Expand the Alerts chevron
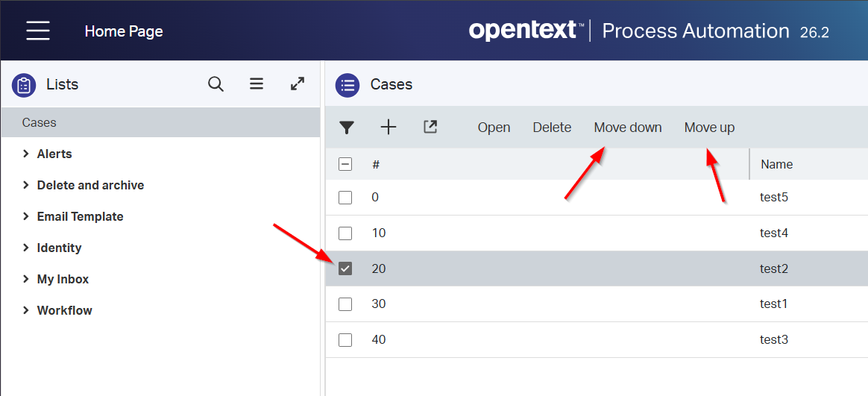This screenshot has height=396, width=868. (x=25, y=154)
